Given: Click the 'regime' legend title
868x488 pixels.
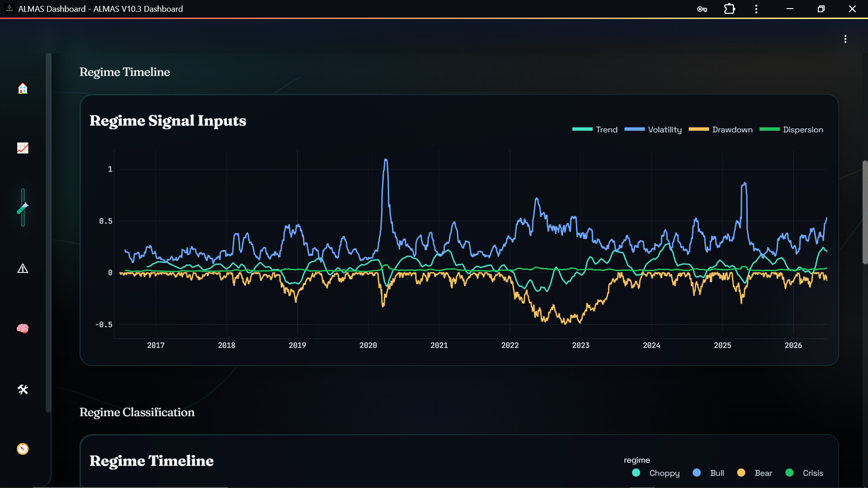Looking at the screenshot, I should [x=637, y=460].
